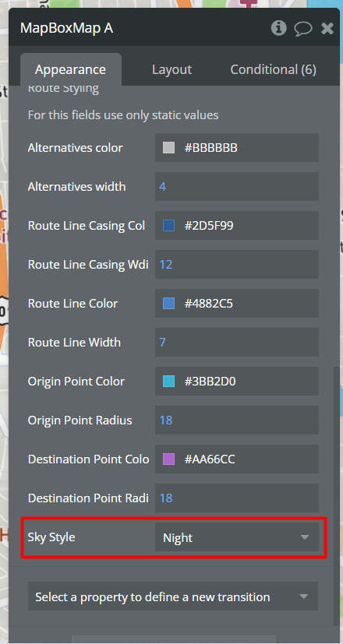Edit the Destination Point Radius field

click(x=237, y=498)
